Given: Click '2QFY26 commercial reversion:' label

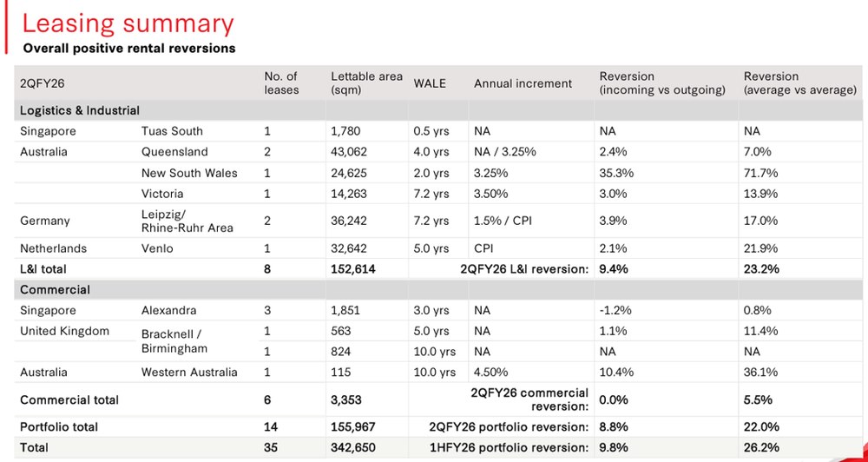Looking at the screenshot, I should pos(529,400).
